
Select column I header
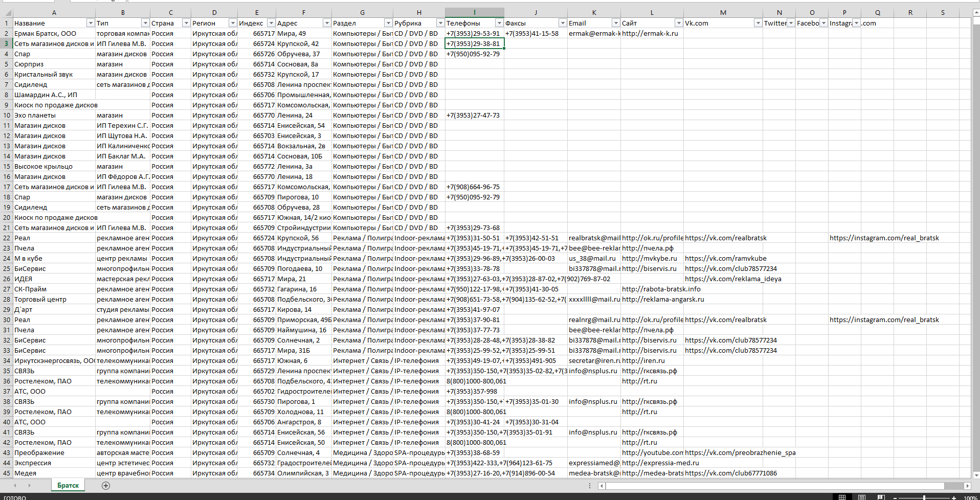pos(475,13)
